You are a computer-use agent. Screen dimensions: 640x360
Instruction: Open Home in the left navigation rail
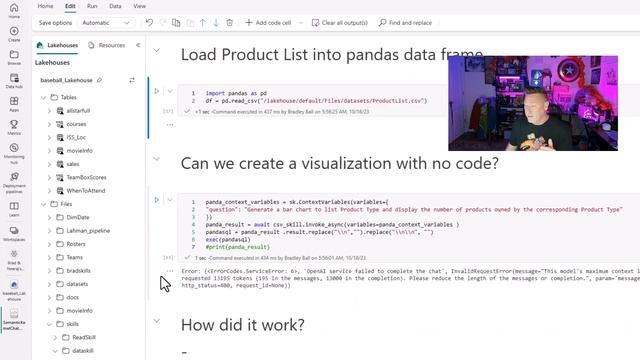coord(14,10)
